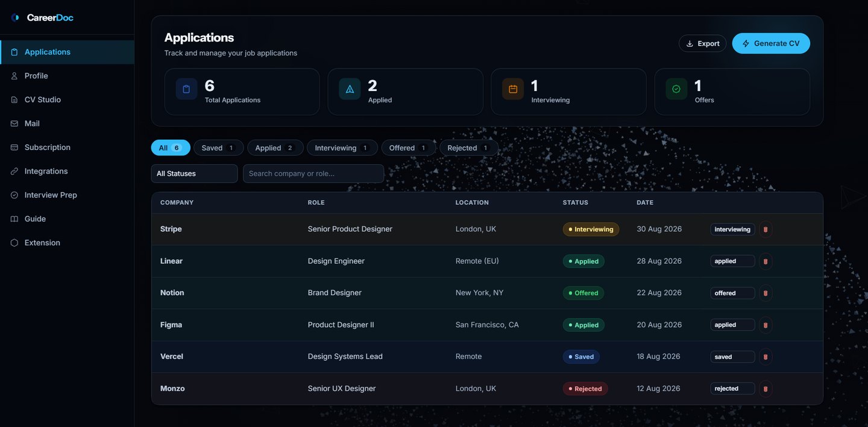Open Monzo's rejected status dropdown
The height and width of the screenshot is (427, 868).
tap(732, 389)
